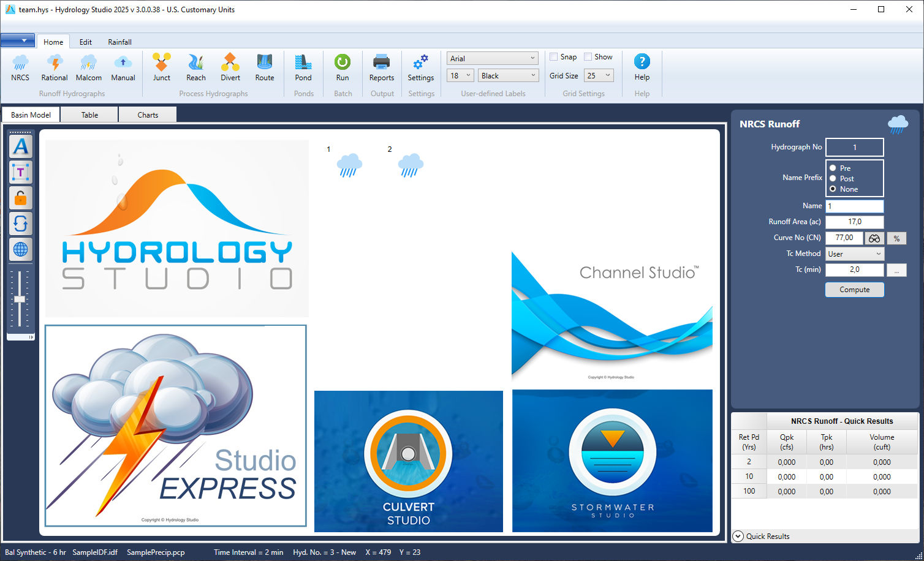Select the Post name prefix radio button
The height and width of the screenshot is (561, 924).
point(833,178)
